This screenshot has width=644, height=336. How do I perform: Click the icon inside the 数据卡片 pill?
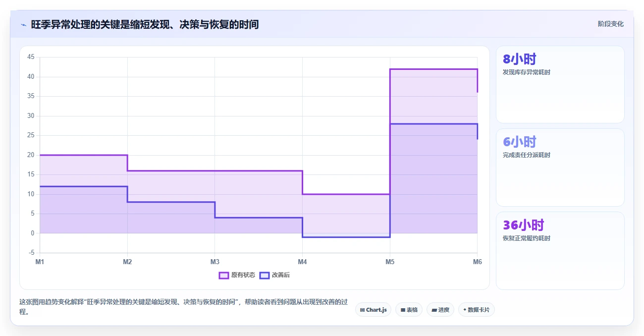[465, 310]
